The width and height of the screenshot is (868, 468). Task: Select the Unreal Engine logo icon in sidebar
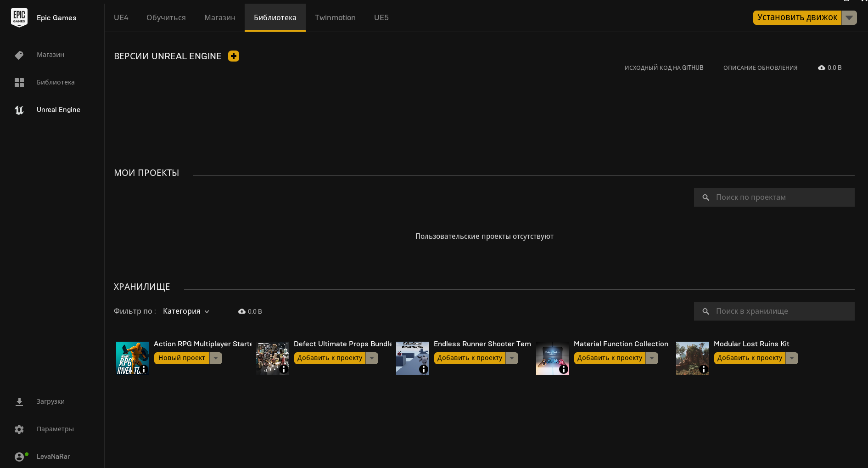coord(19,110)
